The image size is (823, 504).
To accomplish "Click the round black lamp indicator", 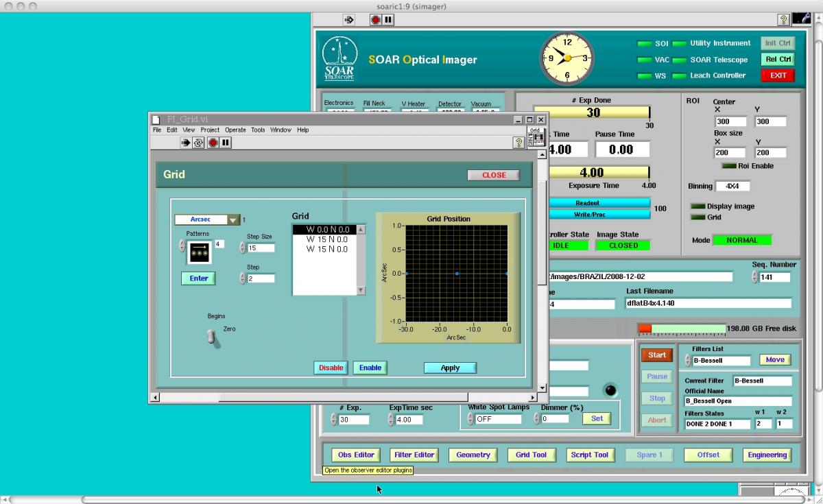I will 610,390.
